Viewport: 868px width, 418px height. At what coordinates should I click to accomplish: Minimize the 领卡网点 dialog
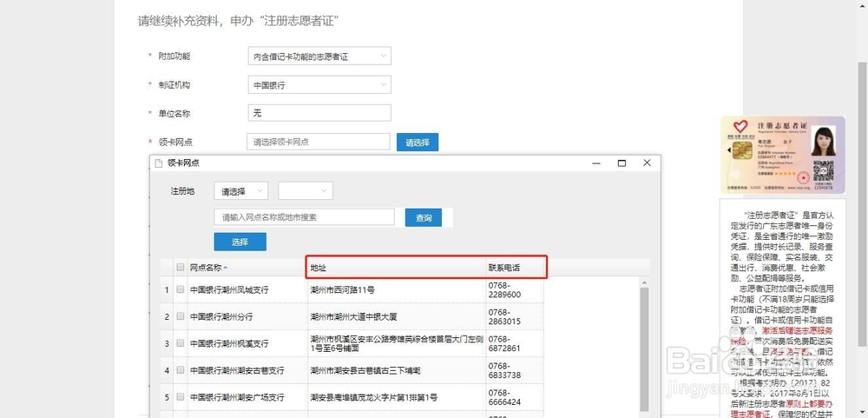click(597, 163)
